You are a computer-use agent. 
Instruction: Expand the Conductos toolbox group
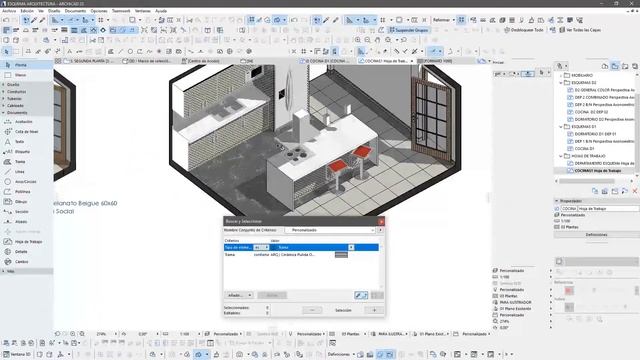tap(26, 91)
